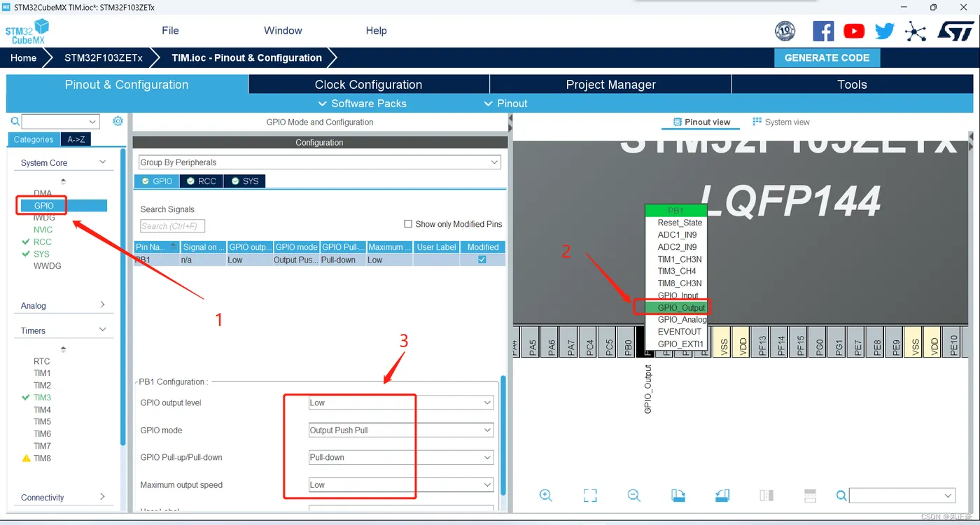Switch to the A->Z tab
The height and width of the screenshot is (525, 980).
pyautogui.click(x=76, y=139)
